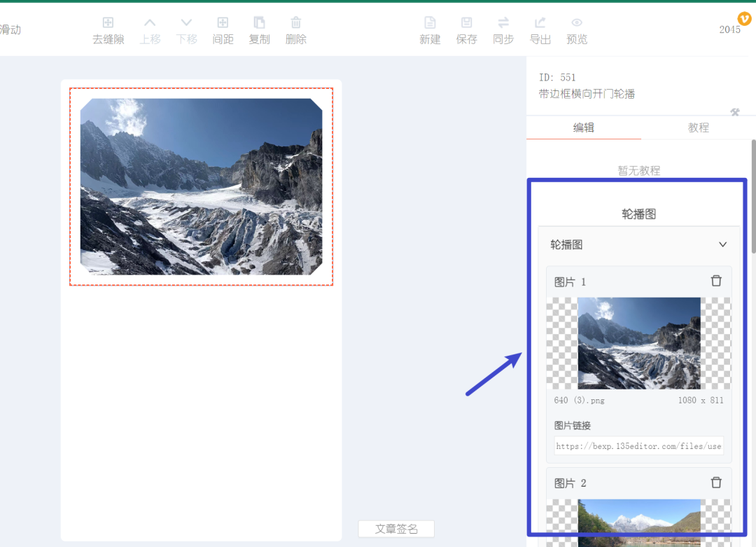Click the orange V badge icon

click(744, 19)
